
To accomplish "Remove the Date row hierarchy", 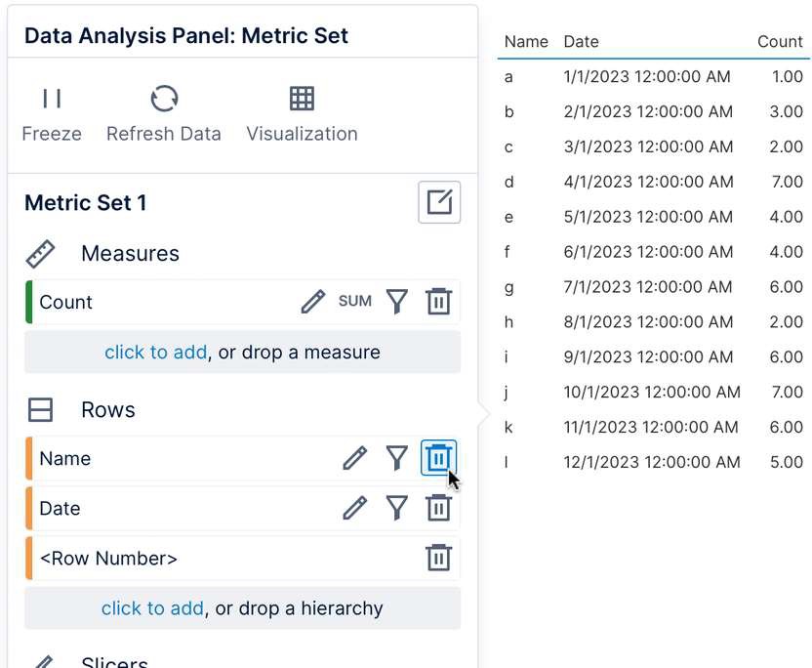I will tap(439, 508).
